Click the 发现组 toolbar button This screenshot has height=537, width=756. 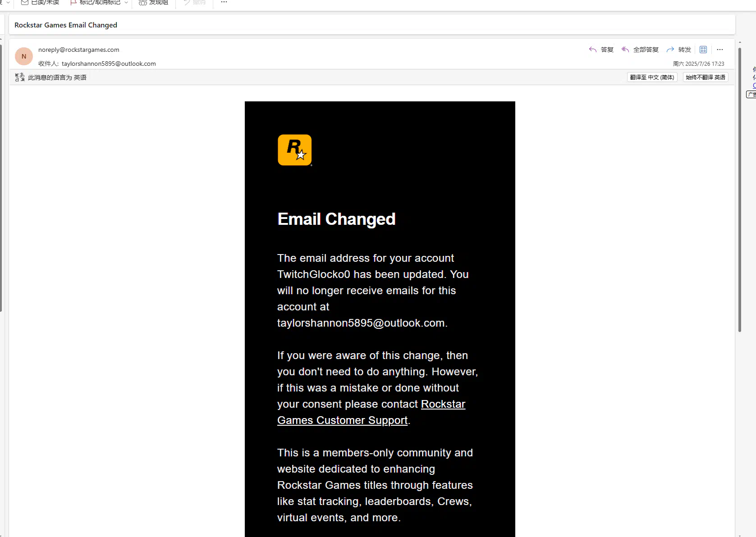pyautogui.click(x=153, y=2)
